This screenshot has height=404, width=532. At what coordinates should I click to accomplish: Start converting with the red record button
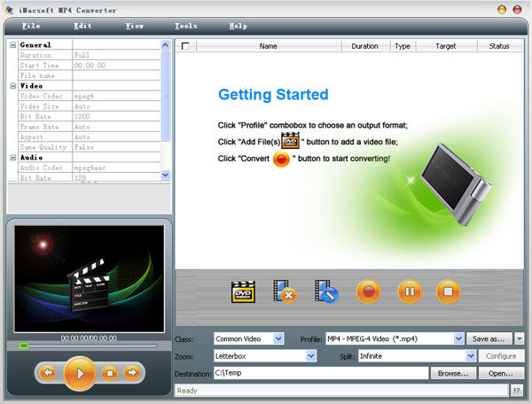click(x=368, y=291)
